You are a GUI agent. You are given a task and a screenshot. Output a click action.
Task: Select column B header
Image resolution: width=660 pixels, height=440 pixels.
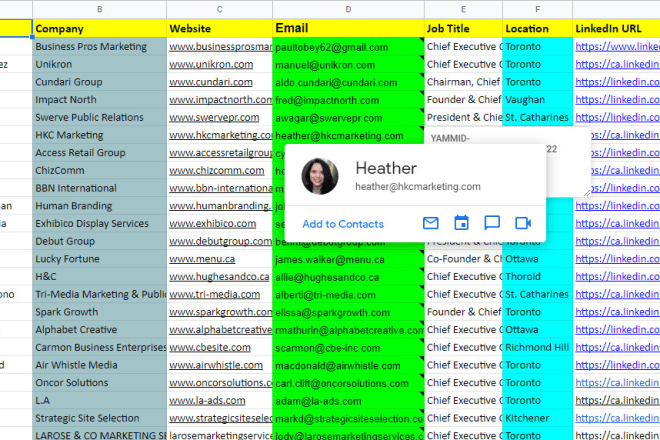point(99,9)
